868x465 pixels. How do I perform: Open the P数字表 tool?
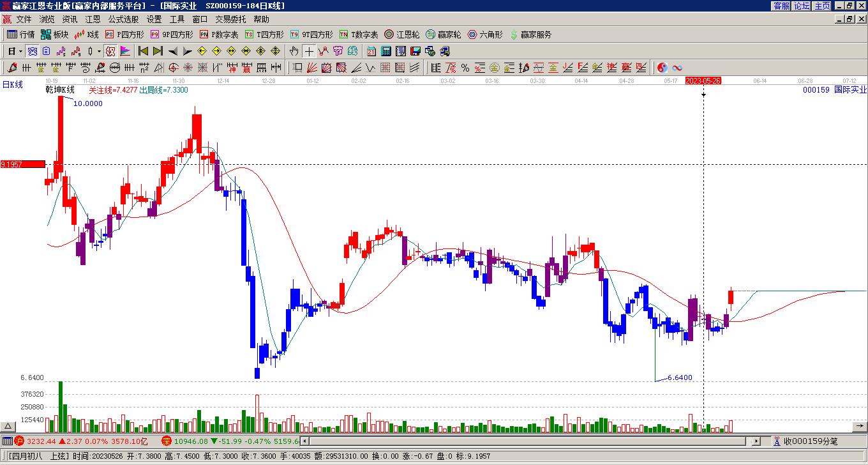[x=220, y=34]
